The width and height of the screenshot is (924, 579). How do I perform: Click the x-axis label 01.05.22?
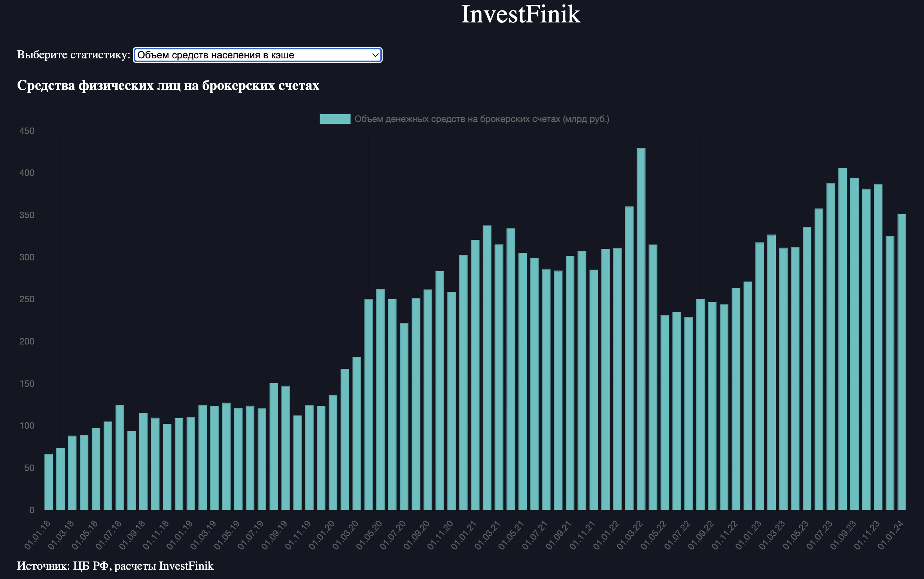(x=654, y=535)
